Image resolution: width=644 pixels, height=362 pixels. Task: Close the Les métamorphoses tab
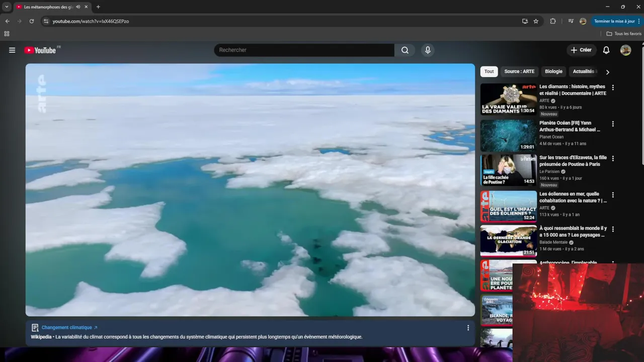[x=86, y=7]
